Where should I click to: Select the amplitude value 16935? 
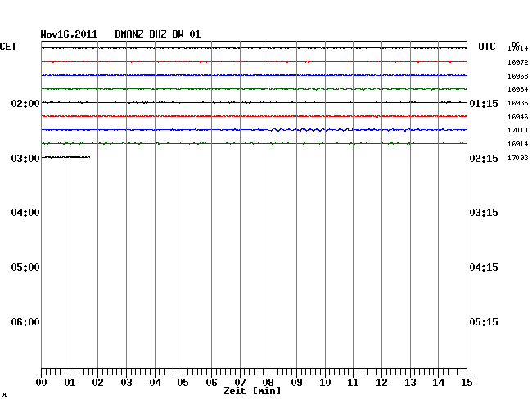pos(518,103)
